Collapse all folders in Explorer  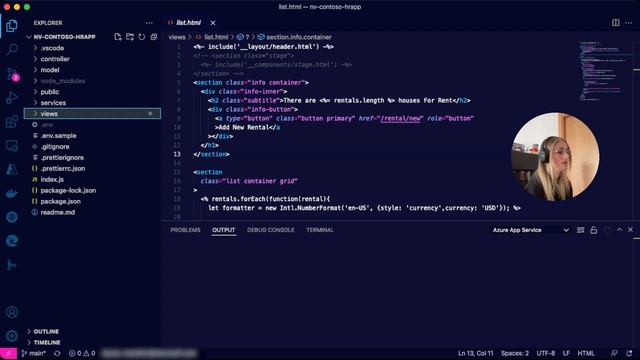(x=153, y=37)
